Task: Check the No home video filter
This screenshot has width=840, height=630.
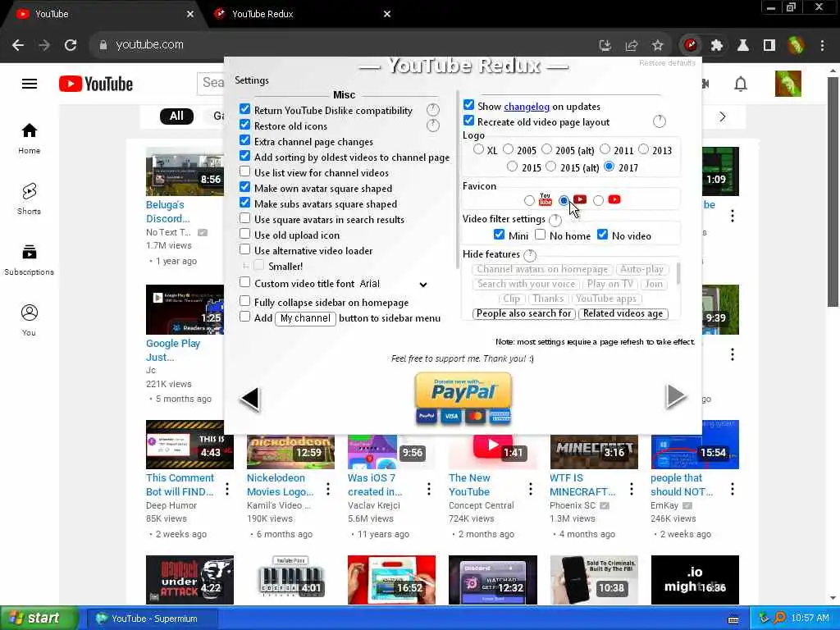Action: click(540, 235)
